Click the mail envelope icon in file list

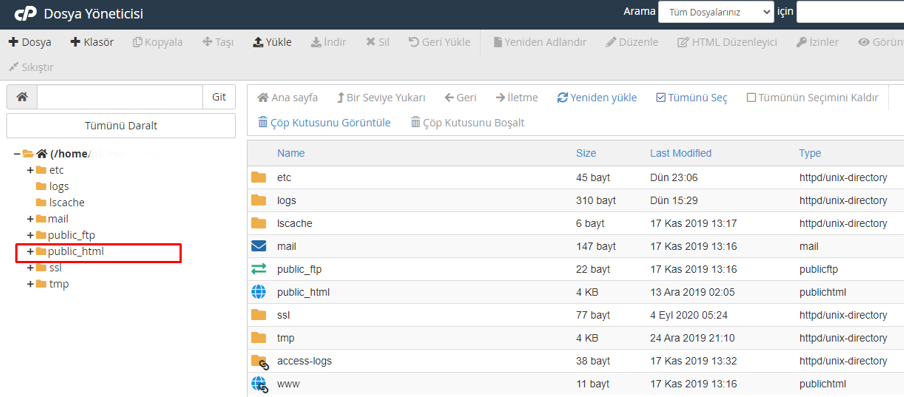pyautogui.click(x=259, y=247)
